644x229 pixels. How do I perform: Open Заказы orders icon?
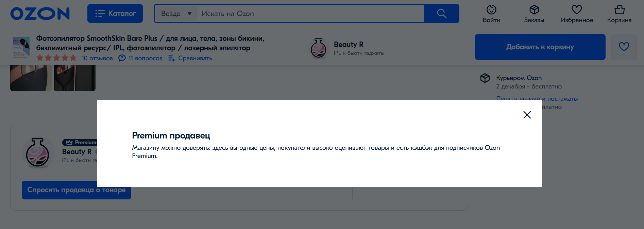pos(534,14)
